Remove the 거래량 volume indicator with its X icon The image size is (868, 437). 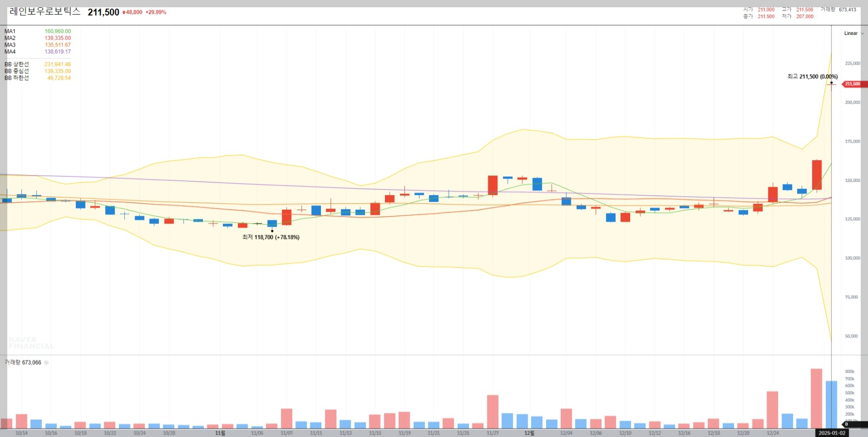click(47, 363)
